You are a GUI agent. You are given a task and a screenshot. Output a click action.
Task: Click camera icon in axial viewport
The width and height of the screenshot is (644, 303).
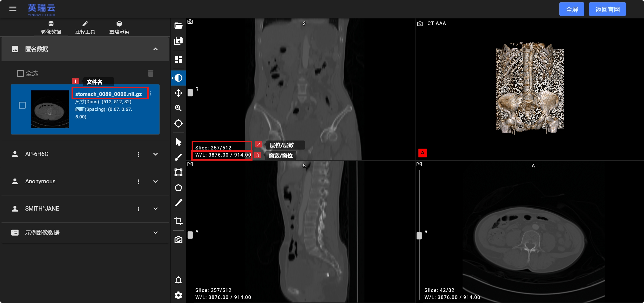point(419,164)
